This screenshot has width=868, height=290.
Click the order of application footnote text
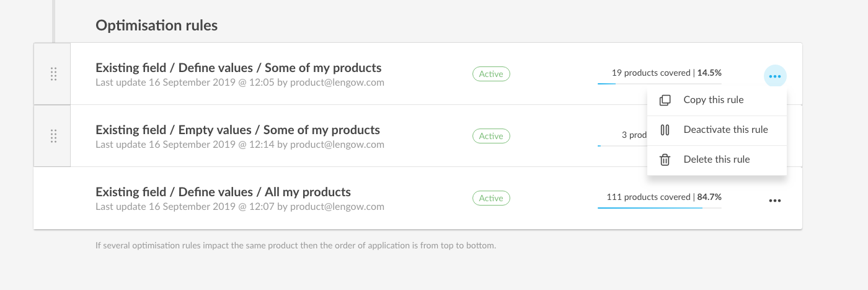296,245
